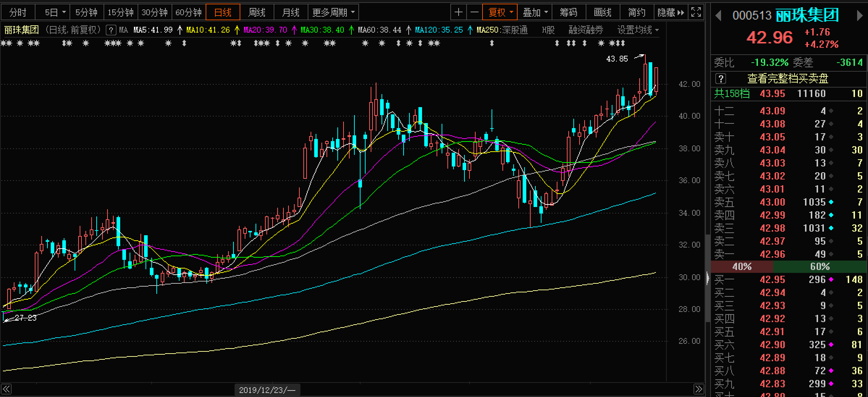
Task: Click 买六 price 42.90 row
Action: [x=789, y=345]
